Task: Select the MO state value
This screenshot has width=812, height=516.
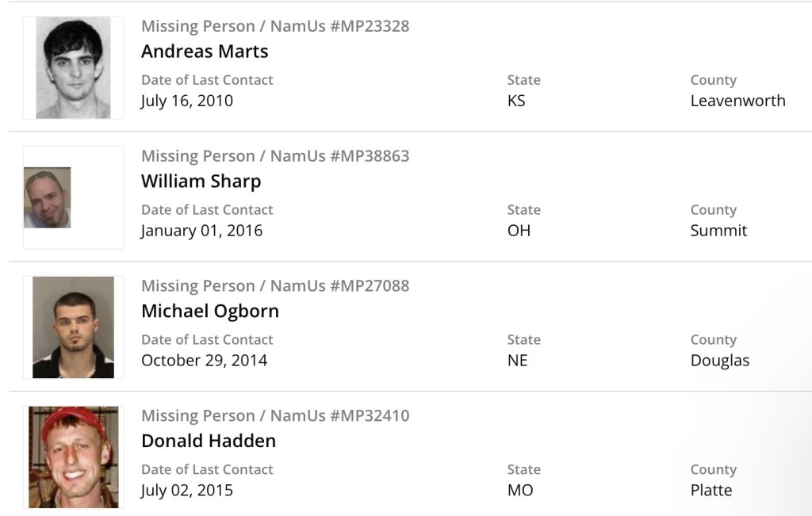Action: 520,491
